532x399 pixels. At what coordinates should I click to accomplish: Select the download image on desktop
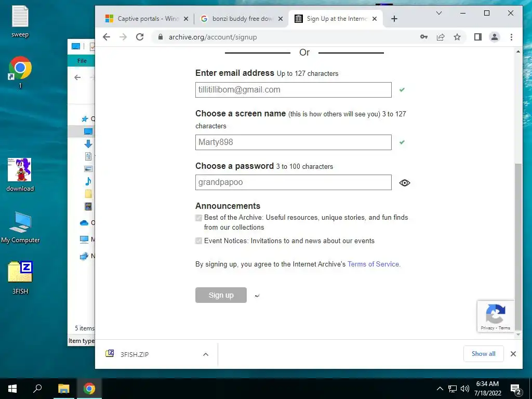coord(20,175)
